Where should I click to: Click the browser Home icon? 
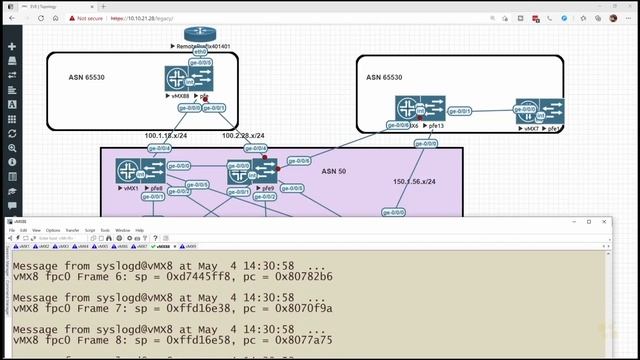point(56,18)
